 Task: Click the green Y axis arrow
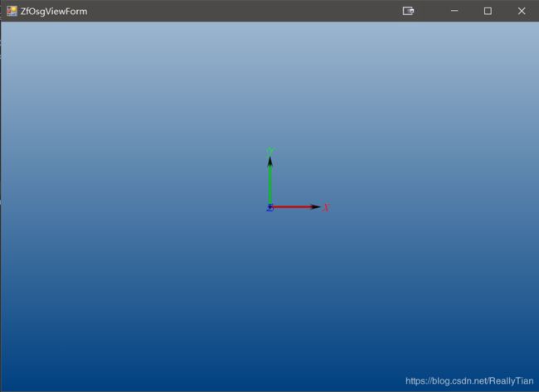270,181
